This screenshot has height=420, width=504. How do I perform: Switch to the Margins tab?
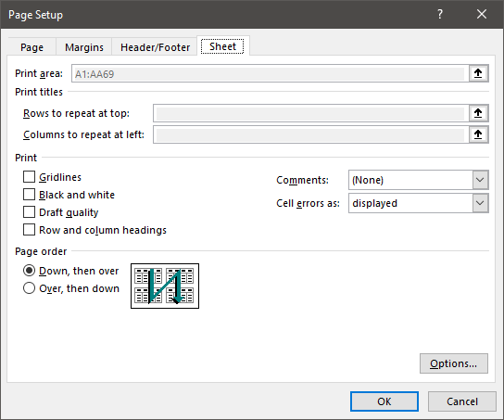tap(84, 47)
